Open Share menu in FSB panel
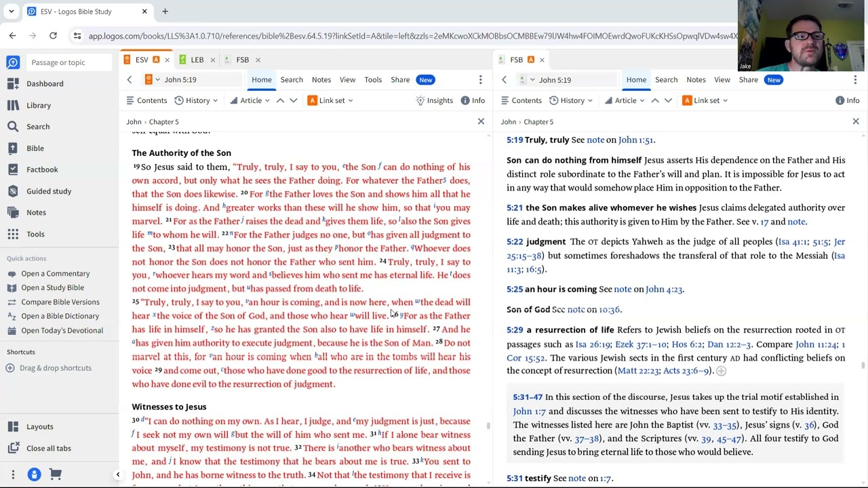868x488 pixels. [x=749, y=80]
